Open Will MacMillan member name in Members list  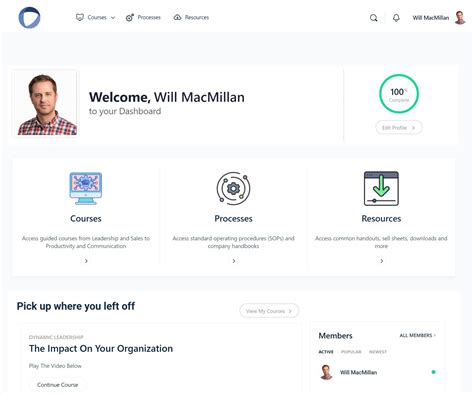click(x=358, y=372)
